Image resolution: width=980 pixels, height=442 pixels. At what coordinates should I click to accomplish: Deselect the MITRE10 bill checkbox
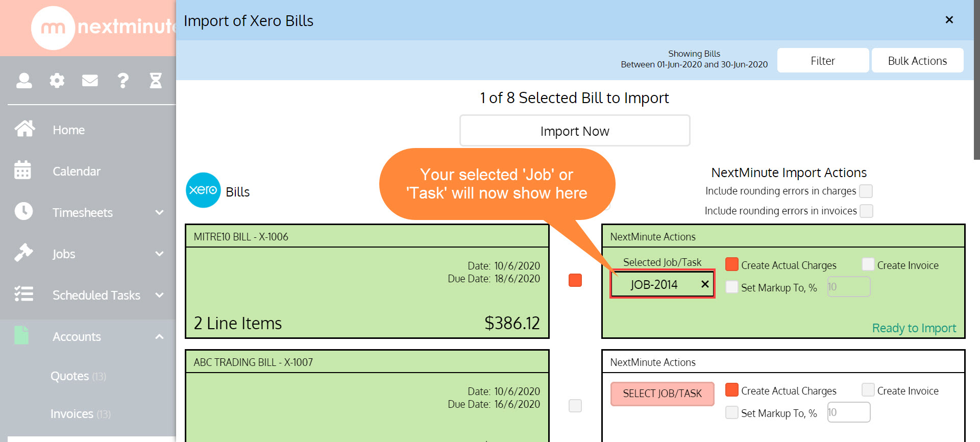pyautogui.click(x=575, y=280)
